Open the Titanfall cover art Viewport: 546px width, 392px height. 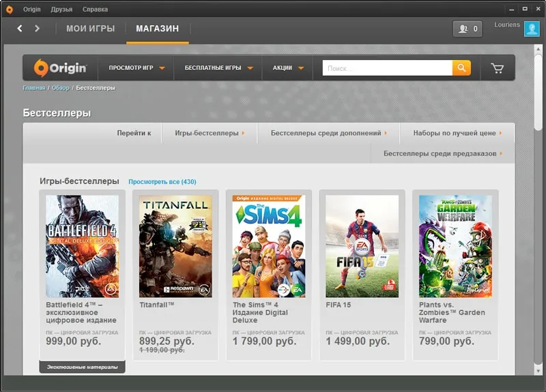tap(175, 246)
